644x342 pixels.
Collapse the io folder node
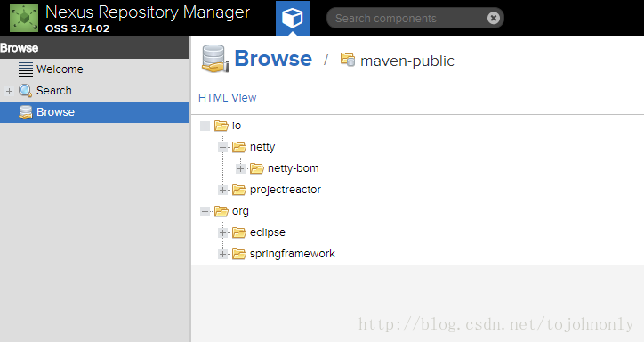click(x=205, y=126)
